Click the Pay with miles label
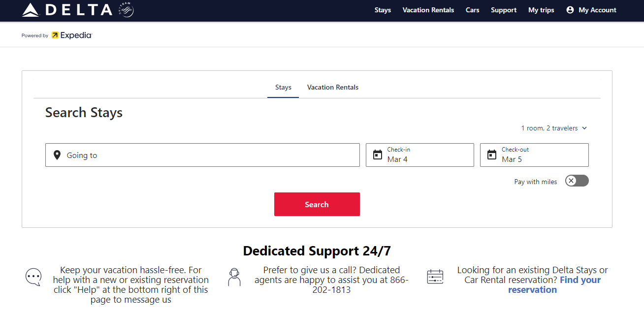This screenshot has height=313, width=644. 536,182
